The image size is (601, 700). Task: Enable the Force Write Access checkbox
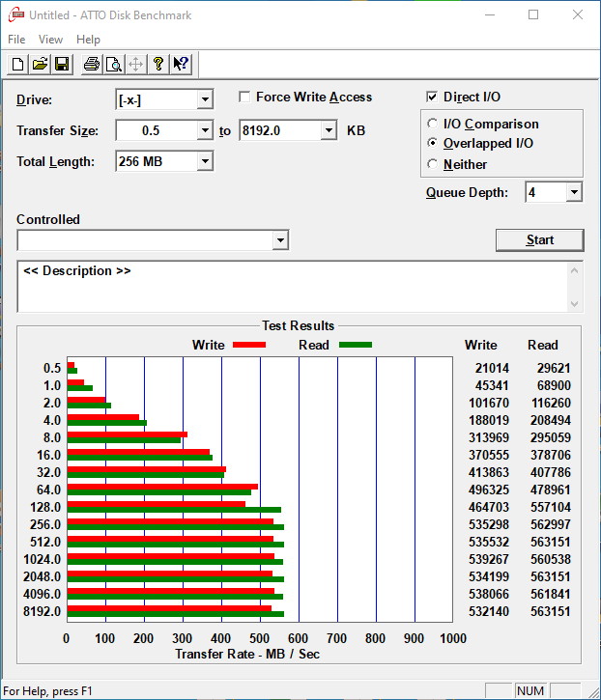[x=244, y=97]
